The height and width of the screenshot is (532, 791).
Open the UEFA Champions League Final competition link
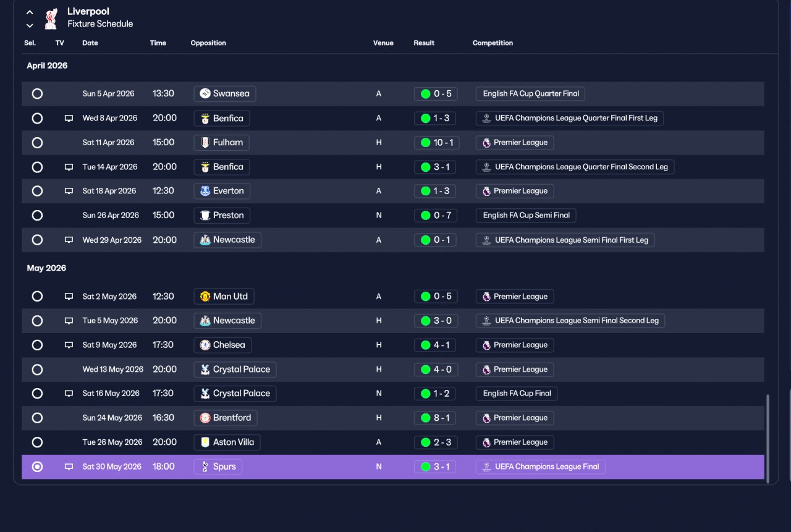pos(541,467)
